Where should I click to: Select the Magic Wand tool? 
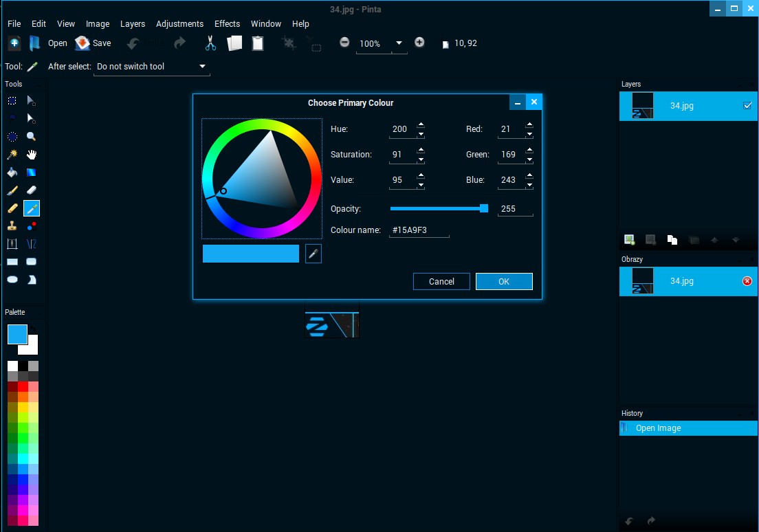[12, 154]
